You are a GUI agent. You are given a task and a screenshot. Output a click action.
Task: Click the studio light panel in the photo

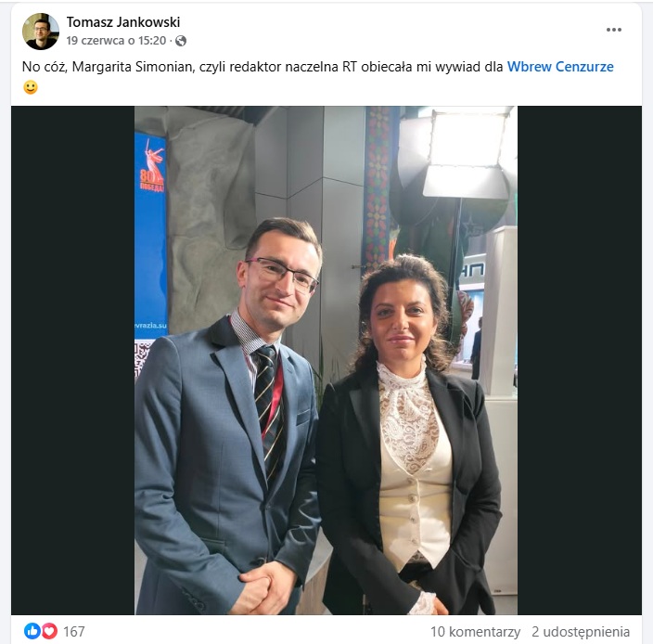pyautogui.click(x=467, y=152)
